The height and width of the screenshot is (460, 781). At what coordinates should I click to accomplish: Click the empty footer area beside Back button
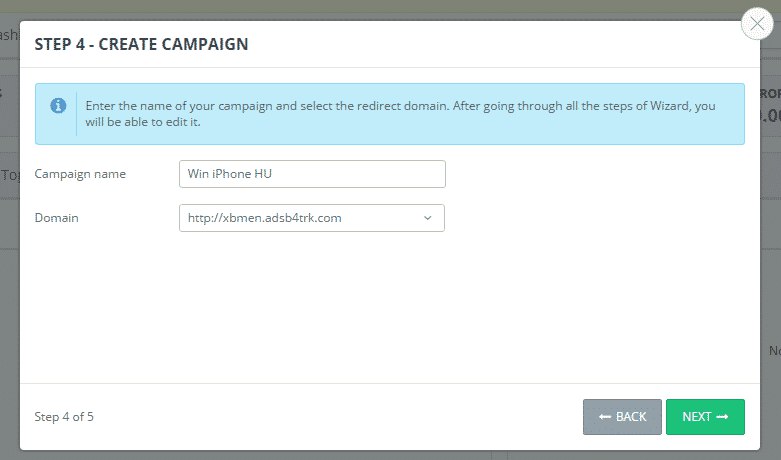pyautogui.click(x=350, y=416)
